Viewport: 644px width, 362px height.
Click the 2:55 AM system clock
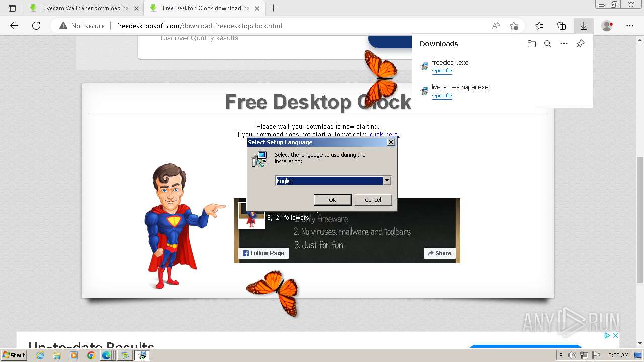click(618, 355)
